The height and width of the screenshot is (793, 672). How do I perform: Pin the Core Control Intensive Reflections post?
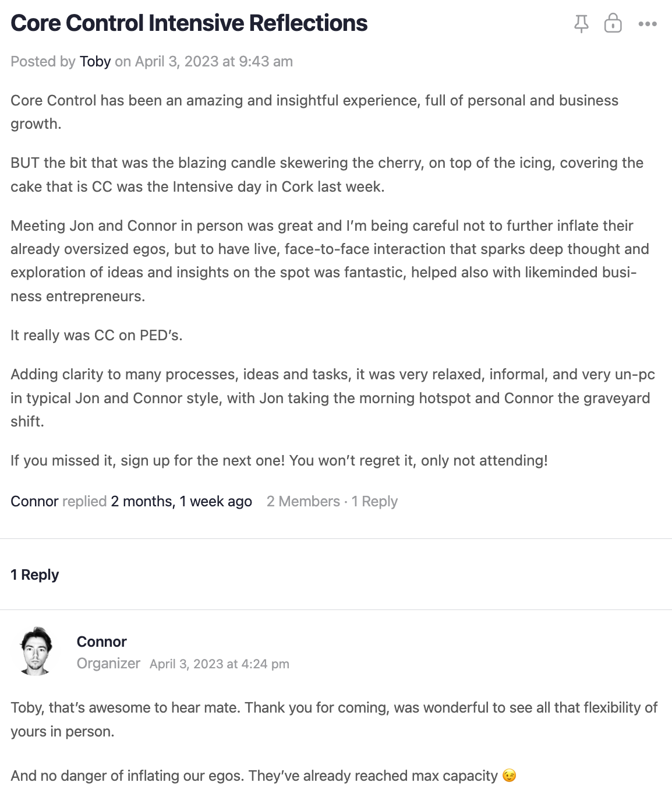pyautogui.click(x=581, y=23)
